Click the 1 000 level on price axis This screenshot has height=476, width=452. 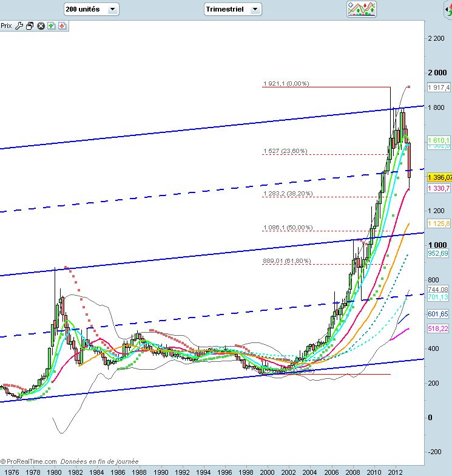(437, 245)
